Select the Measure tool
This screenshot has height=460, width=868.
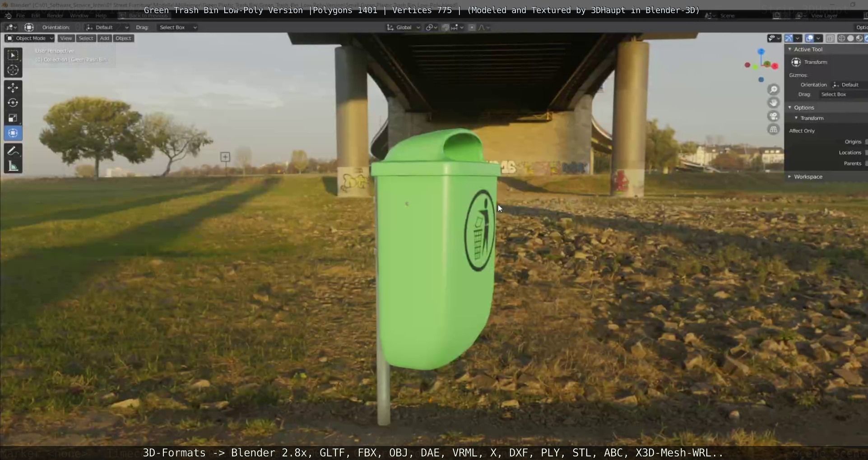click(x=13, y=166)
